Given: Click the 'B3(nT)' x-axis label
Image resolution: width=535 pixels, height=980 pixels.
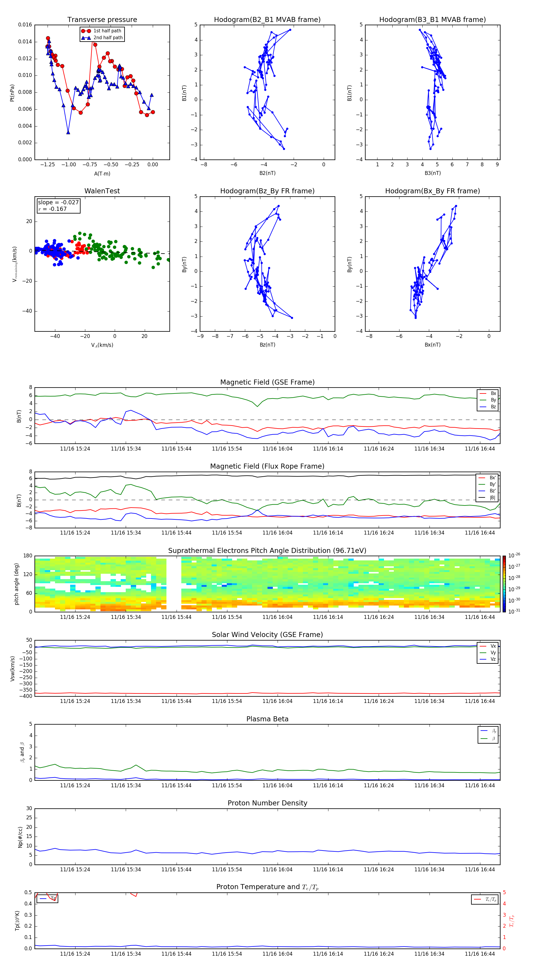Looking at the screenshot, I should click(x=432, y=173).
